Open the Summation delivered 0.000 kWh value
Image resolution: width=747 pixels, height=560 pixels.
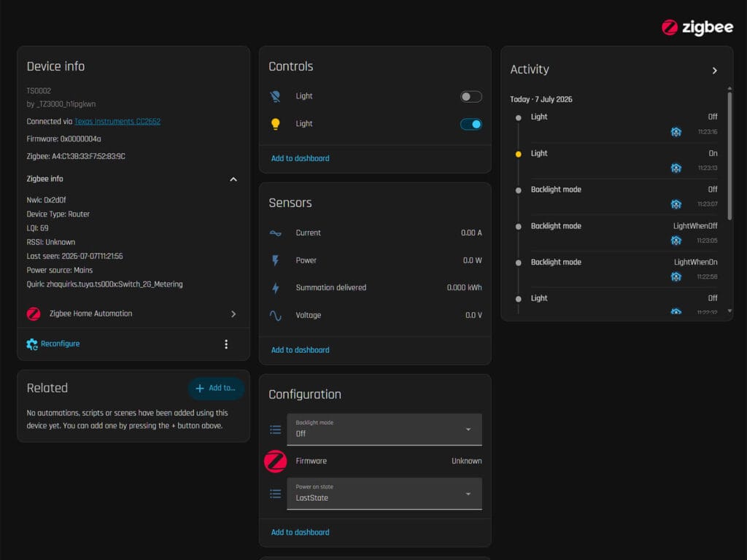[464, 287]
